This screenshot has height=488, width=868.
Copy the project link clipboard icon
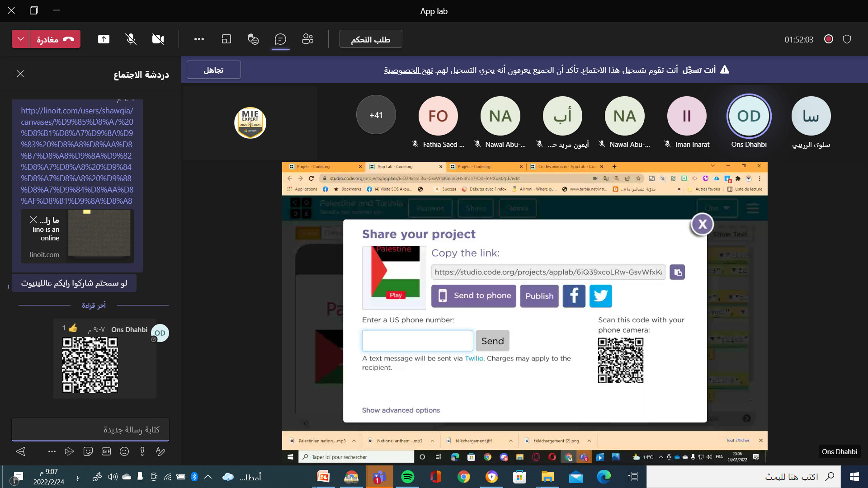tap(677, 272)
